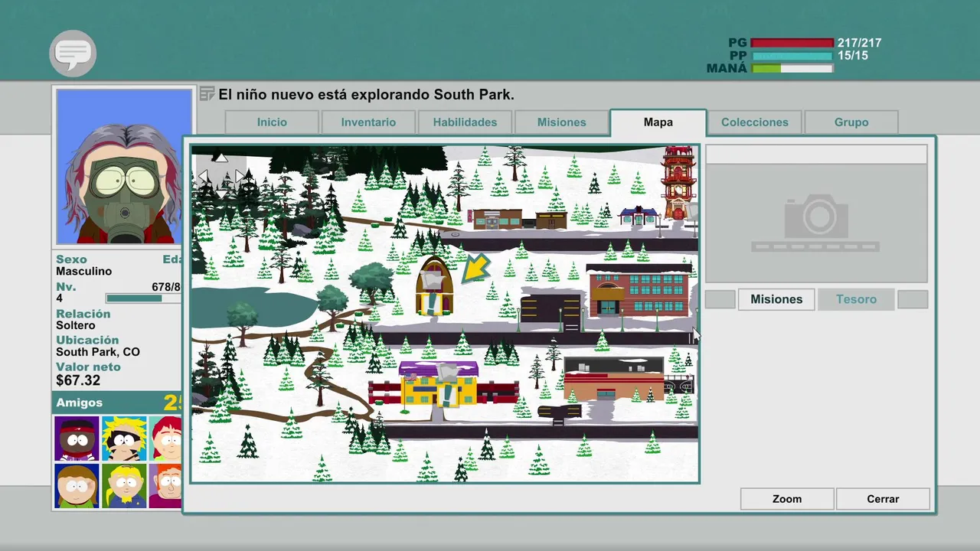Click the level experience progress bar
The height and width of the screenshot is (551, 980).
[x=144, y=298]
